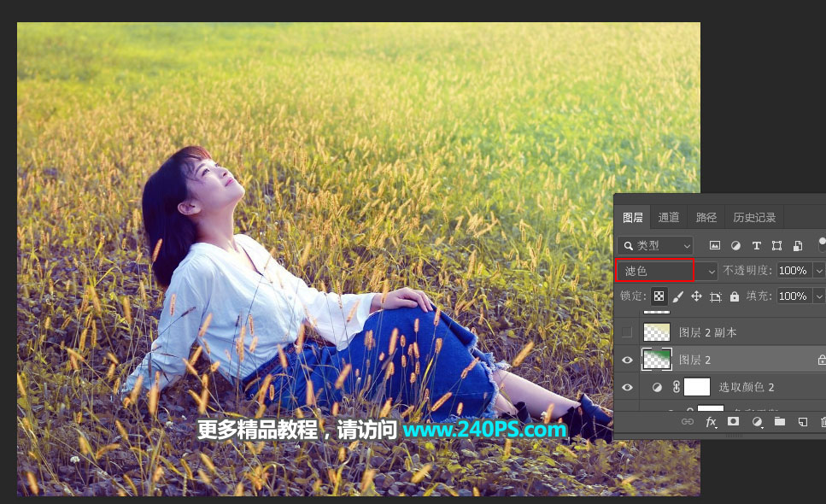Viewport: 826px width, 504px height.
Task: Click link layers chain icon at panel bottom
Action: point(688,421)
